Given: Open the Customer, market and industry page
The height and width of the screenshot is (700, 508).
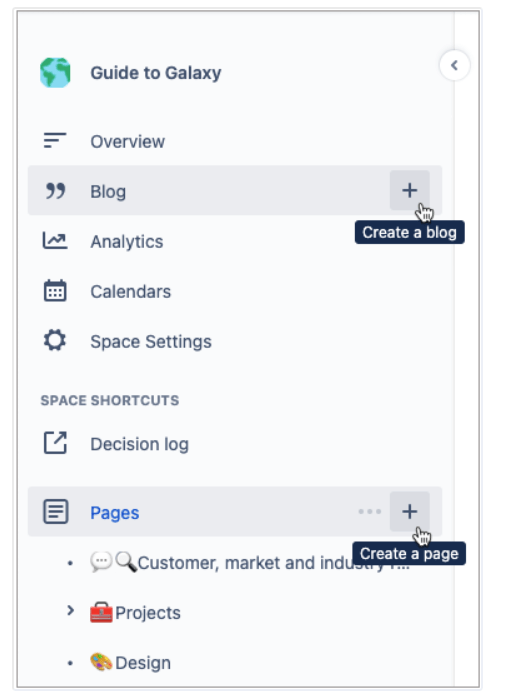Looking at the screenshot, I should pos(249,562).
